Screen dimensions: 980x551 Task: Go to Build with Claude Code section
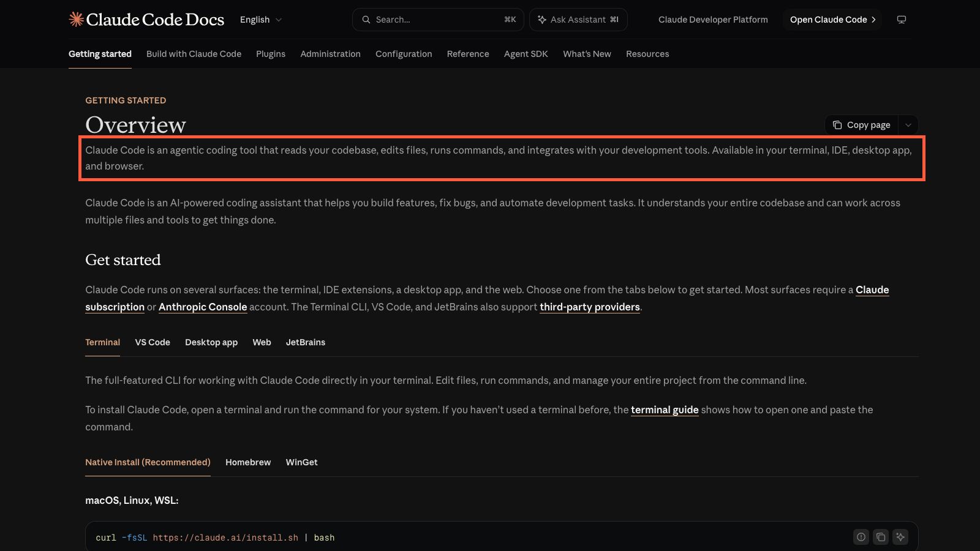tap(194, 54)
